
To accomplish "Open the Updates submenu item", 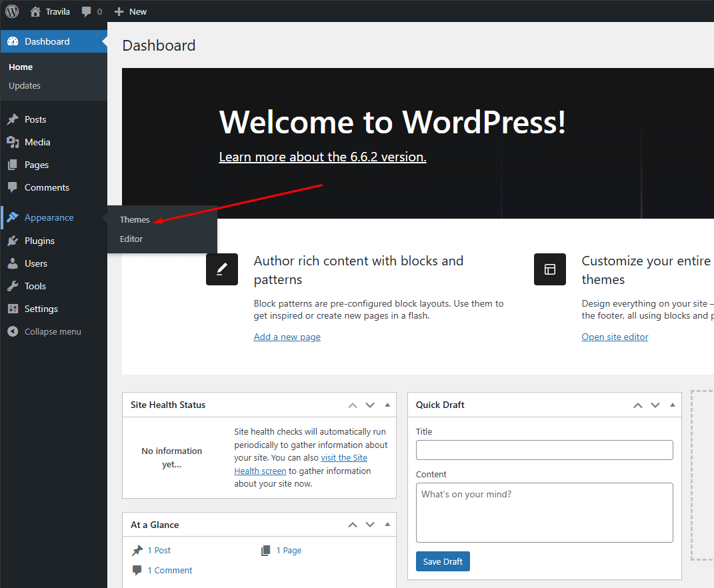I will (25, 86).
